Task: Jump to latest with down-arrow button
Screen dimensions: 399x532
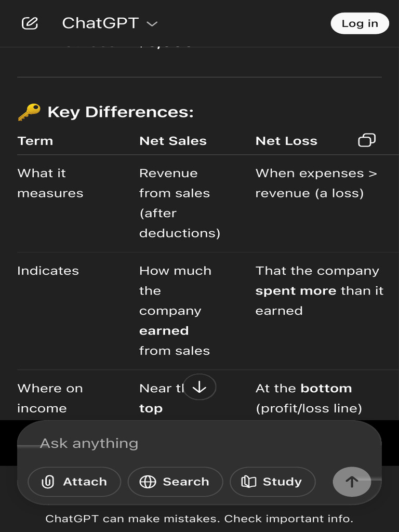Action: click(199, 387)
